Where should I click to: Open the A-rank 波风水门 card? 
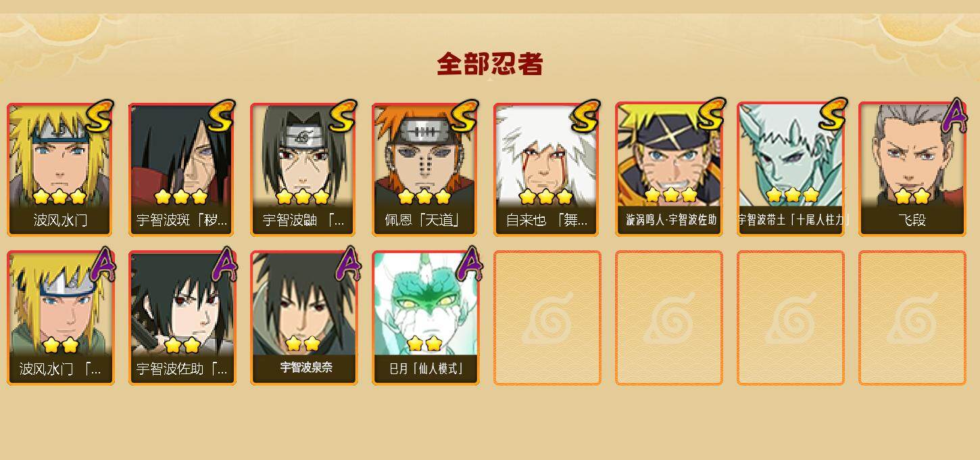[x=61, y=318]
